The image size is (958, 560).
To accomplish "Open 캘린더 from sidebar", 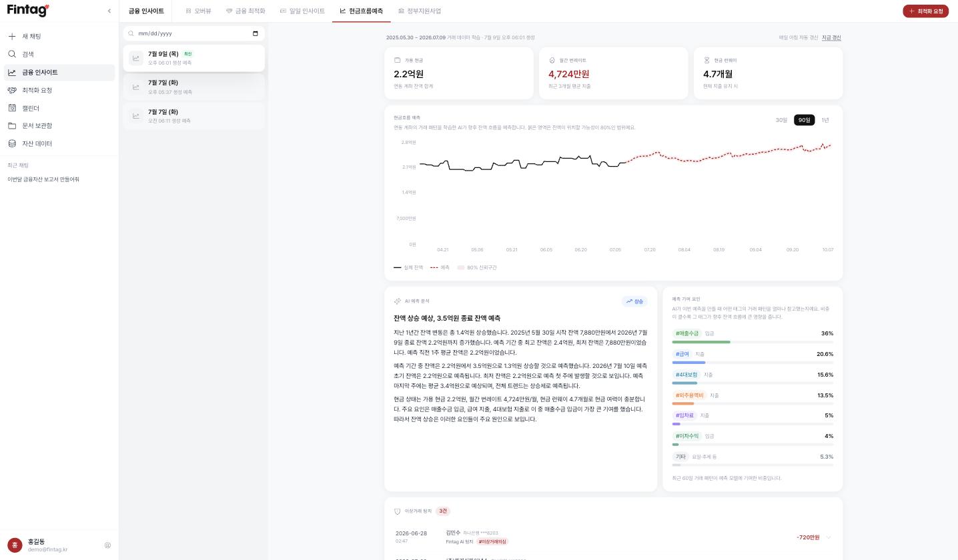I will 59,108.
